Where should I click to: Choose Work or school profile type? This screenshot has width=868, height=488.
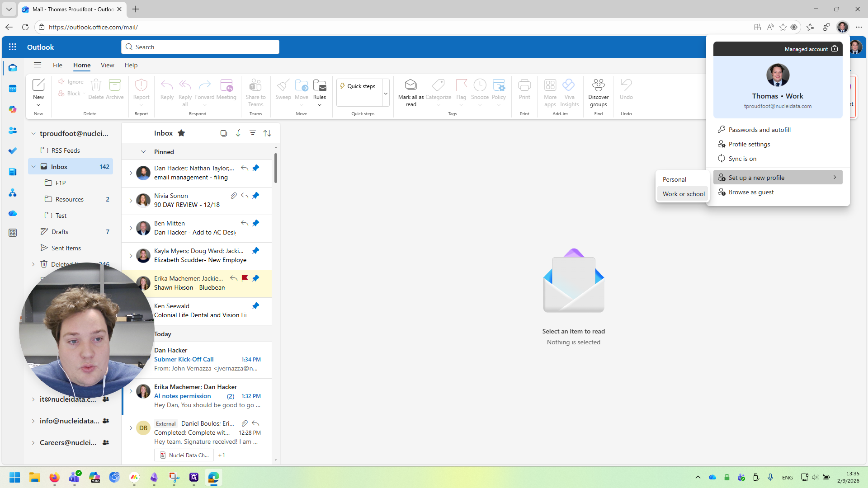[683, 194]
